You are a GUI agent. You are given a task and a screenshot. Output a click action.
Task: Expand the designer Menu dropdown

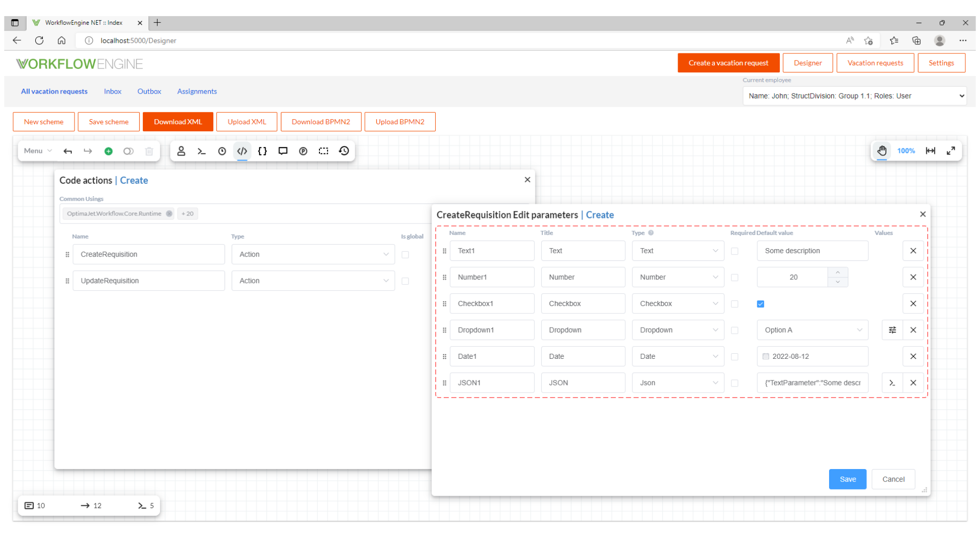coord(38,151)
